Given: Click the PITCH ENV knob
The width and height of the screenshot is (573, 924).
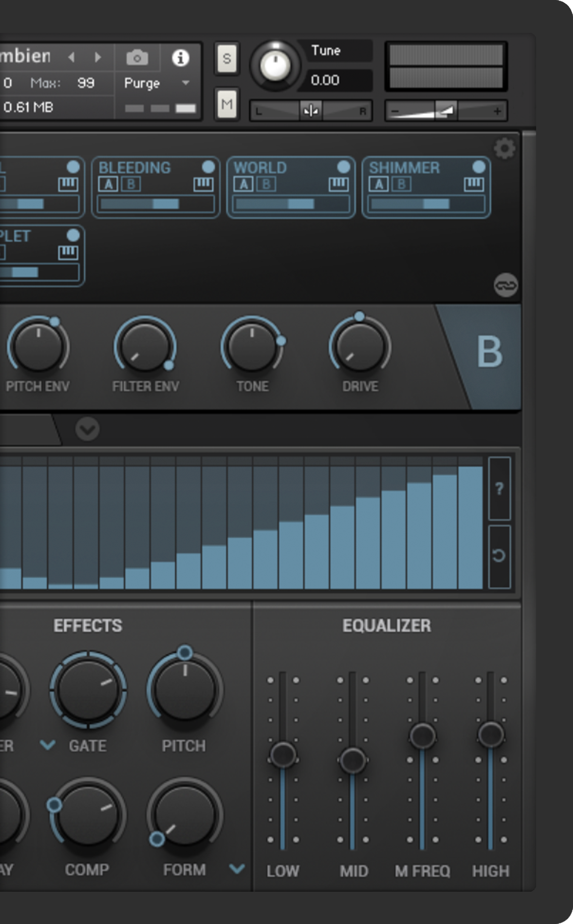Looking at the screenshot, I should [x=38, y=347].
